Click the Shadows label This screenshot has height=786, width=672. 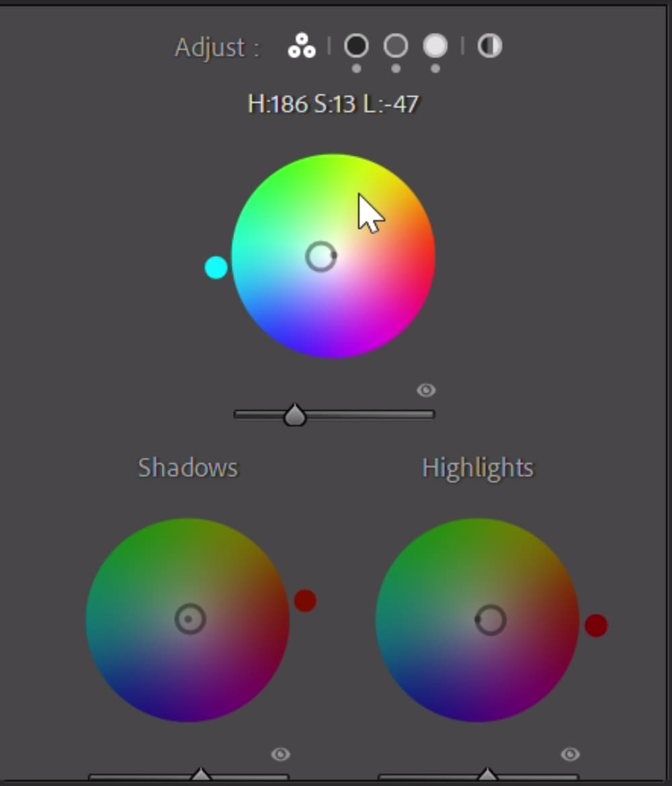[187, 467]
